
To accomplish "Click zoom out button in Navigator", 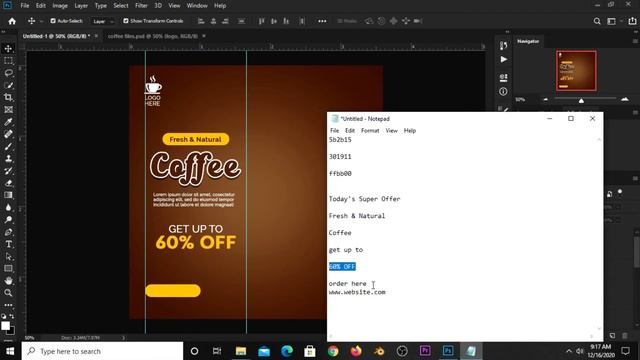I will (546, 99).
